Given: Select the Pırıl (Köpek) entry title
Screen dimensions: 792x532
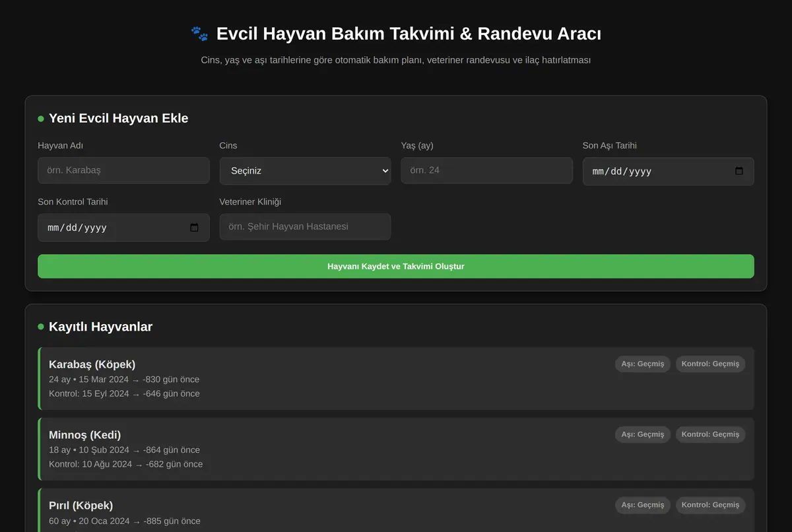Looking at the screenshot, I should [x=81, y=506].
